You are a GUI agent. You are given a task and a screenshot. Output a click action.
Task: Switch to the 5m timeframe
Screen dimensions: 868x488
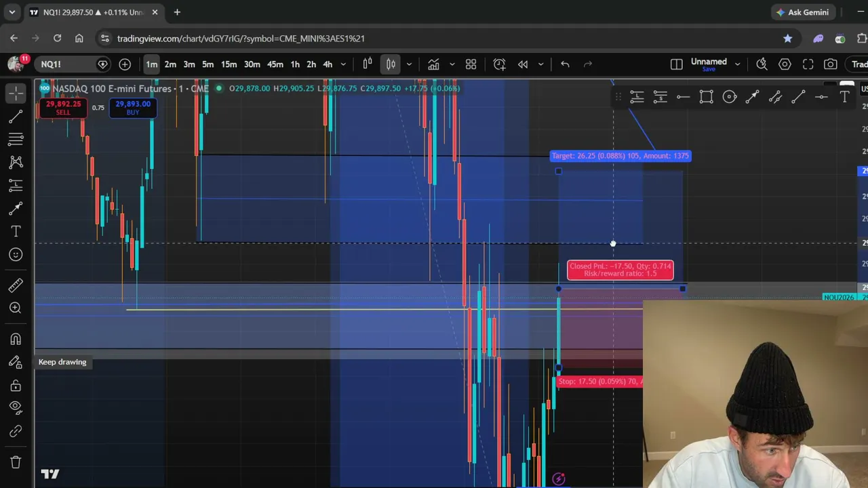pos(208,64)
